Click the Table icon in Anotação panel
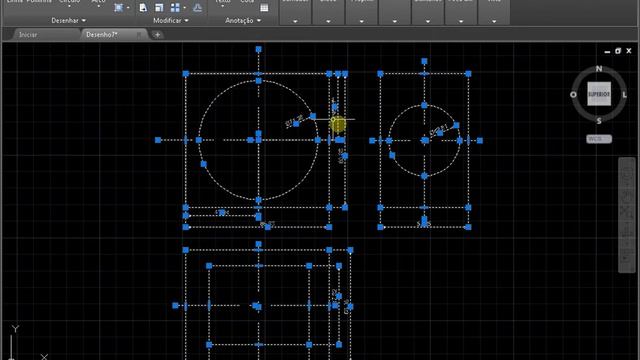Screen dimensions: 640x360 click(x=264, y=8)
